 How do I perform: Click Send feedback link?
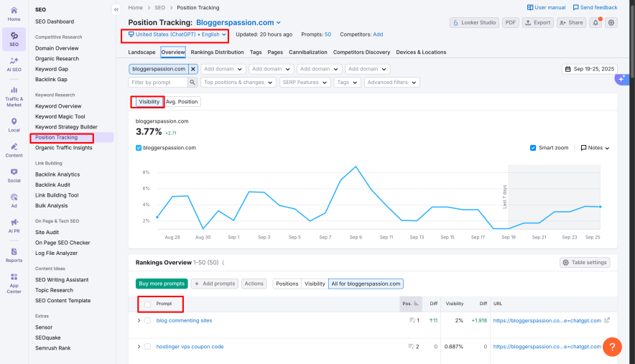coord(595,7)
